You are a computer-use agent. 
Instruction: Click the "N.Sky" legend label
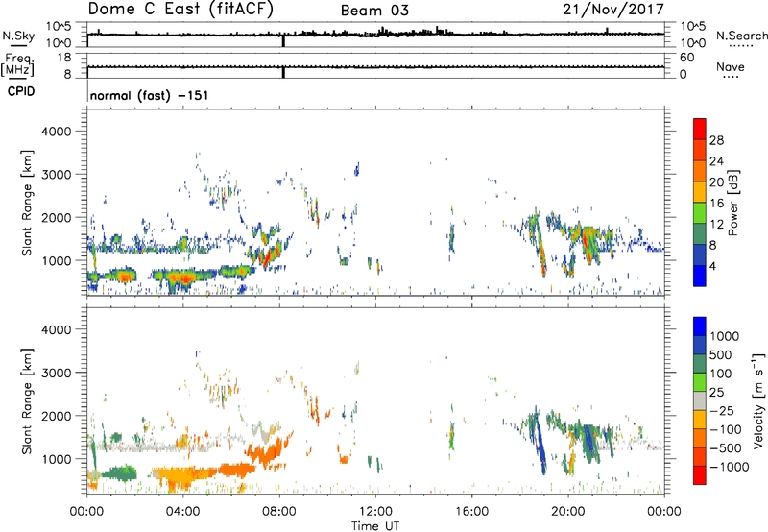18,36
